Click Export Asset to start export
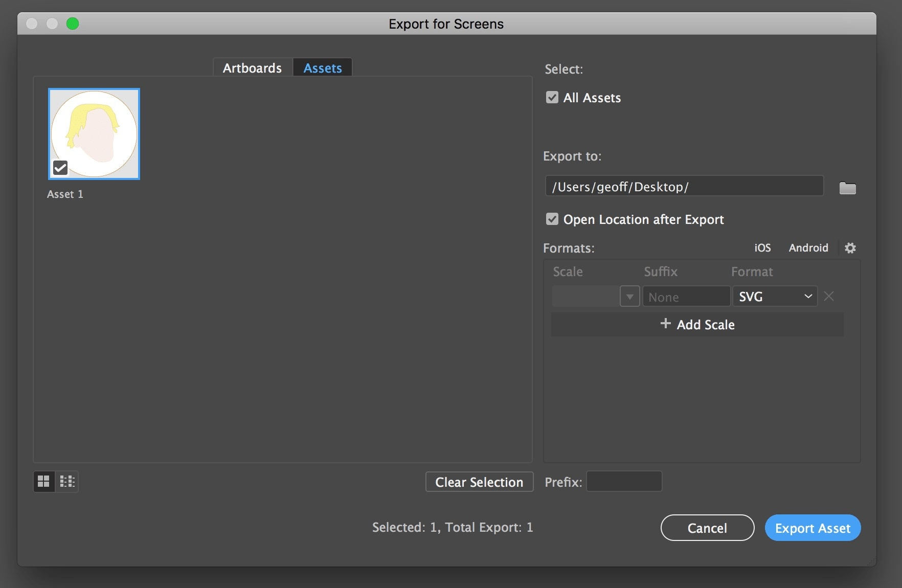This screenshot has width=902, height=588. click(x=813, y=528)
